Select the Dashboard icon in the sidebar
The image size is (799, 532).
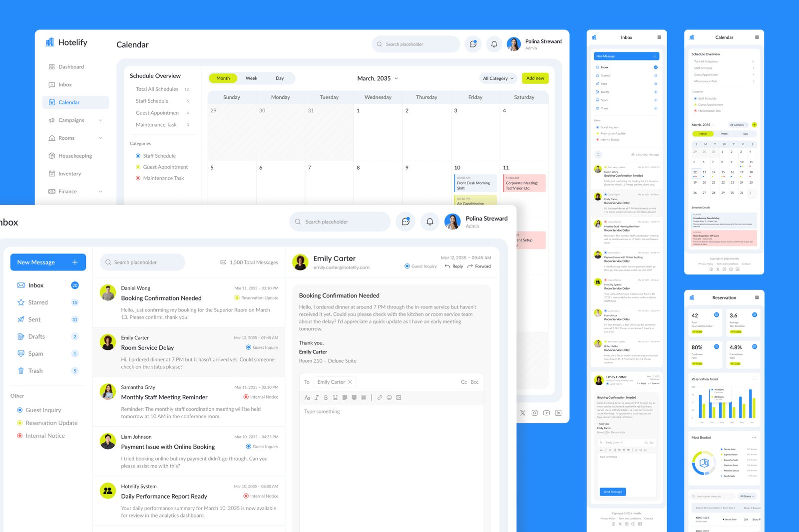[x=52, y=66]
